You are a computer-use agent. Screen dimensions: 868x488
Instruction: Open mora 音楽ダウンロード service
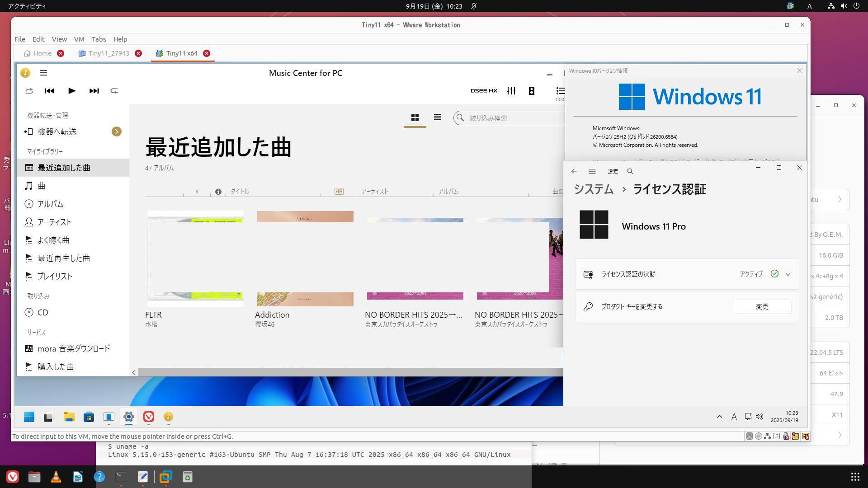point(73,348)
